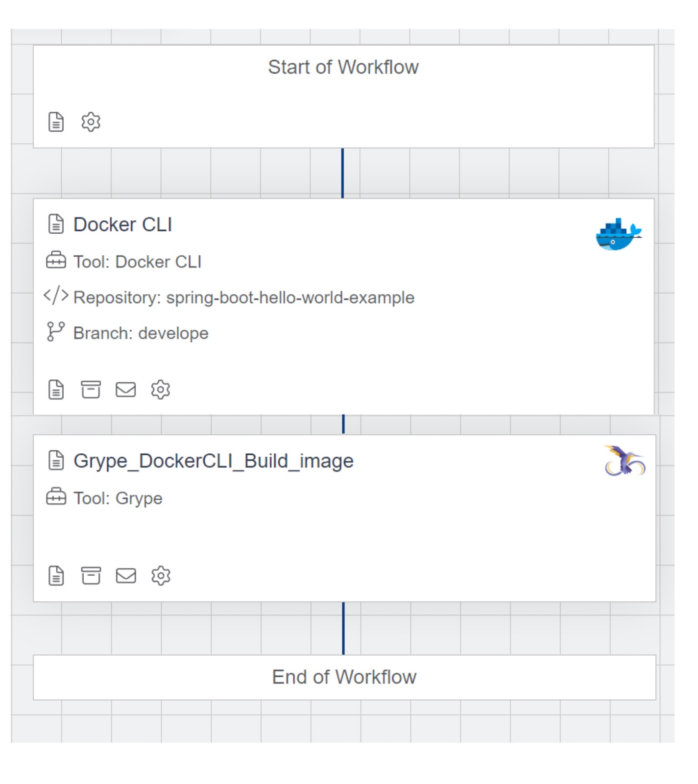The height and width of the screenshot is (784, 698).
Task: Click the Docker whale logo
Action: [618, 234]
